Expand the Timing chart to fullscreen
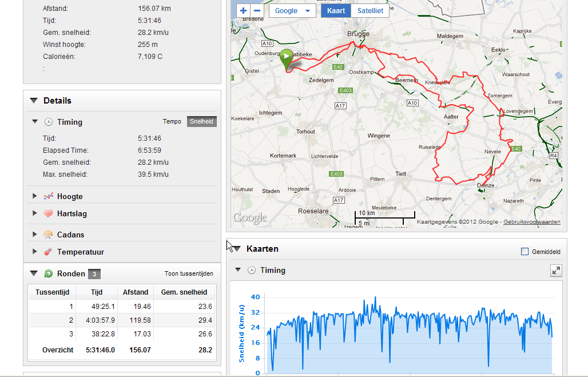588x377 pixels. 556,271
